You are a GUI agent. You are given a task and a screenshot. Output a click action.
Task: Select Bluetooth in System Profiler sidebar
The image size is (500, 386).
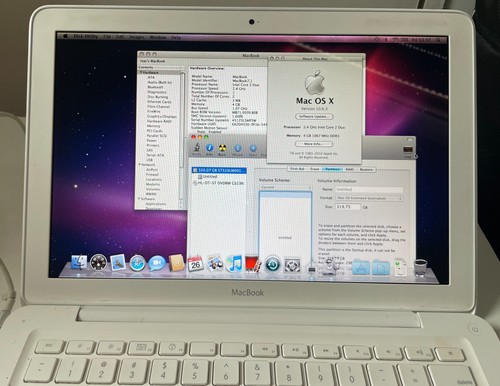(x=155, y=87)
